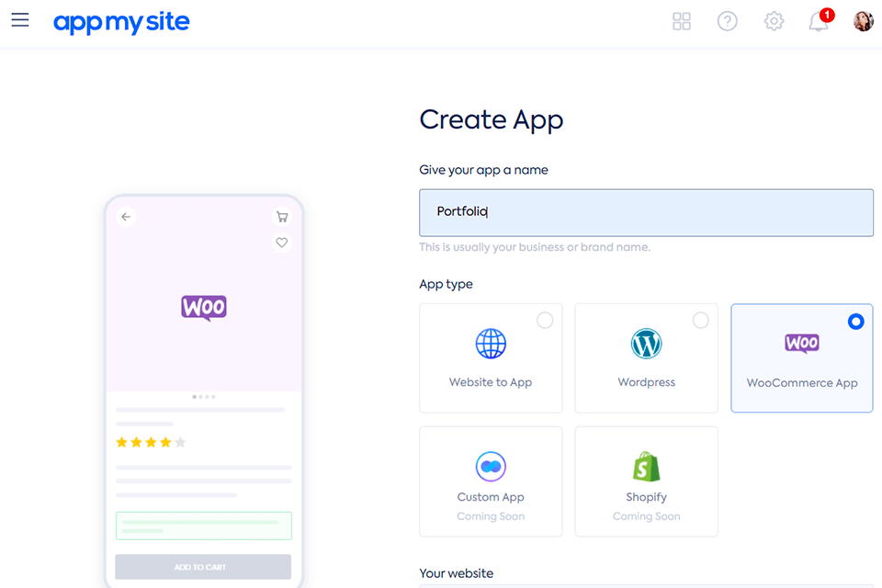Click 'This is usually your business' hint text
Image resolution: width=882 pixels, height=588 pixels.
535,247
